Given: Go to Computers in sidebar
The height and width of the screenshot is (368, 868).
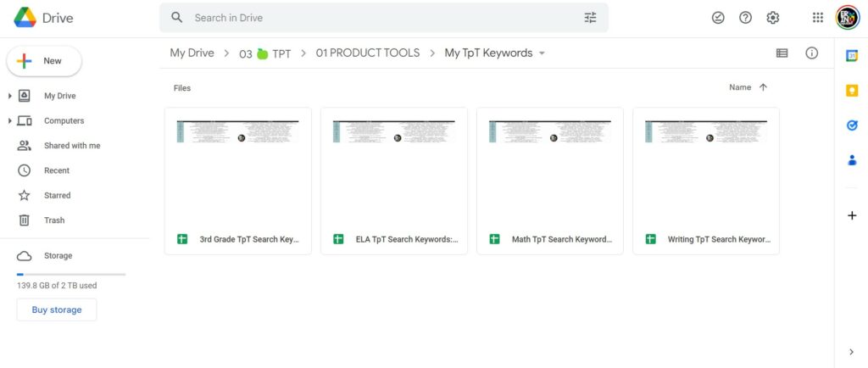Looking at the screenshot, I should (64, 120).
